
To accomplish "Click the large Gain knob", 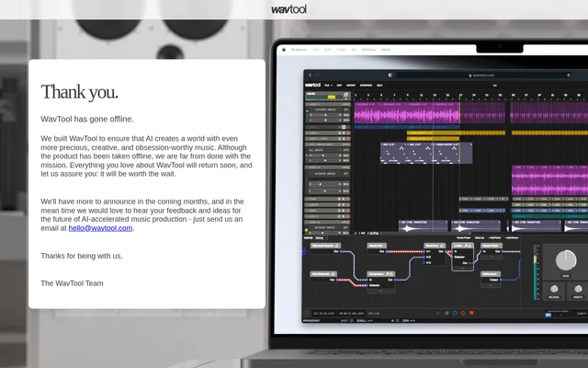I will [566, 259].
